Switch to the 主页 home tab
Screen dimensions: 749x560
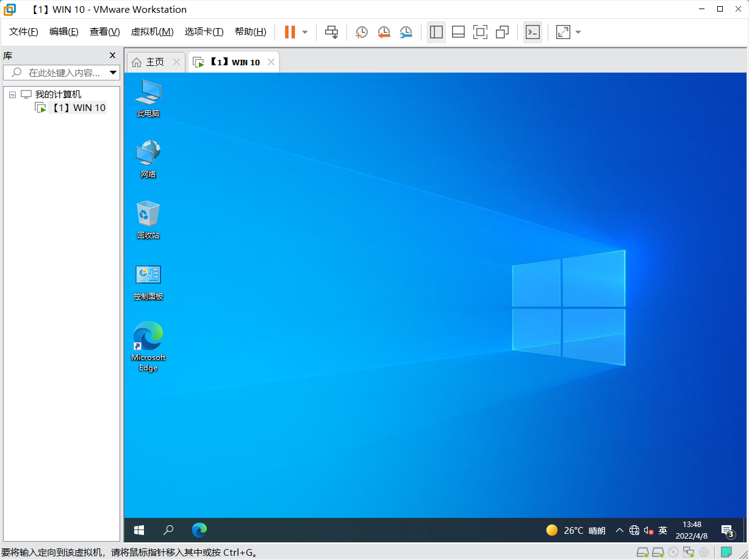(149, 62)
